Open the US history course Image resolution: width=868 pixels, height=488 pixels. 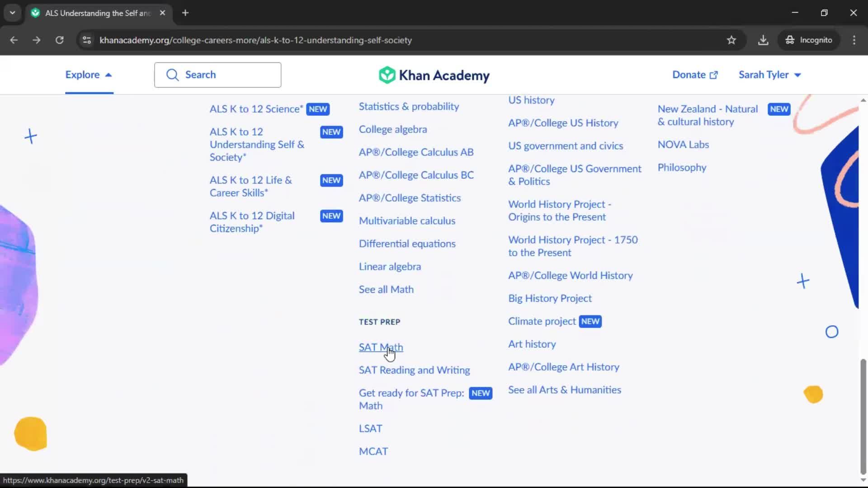click(531, 100)
